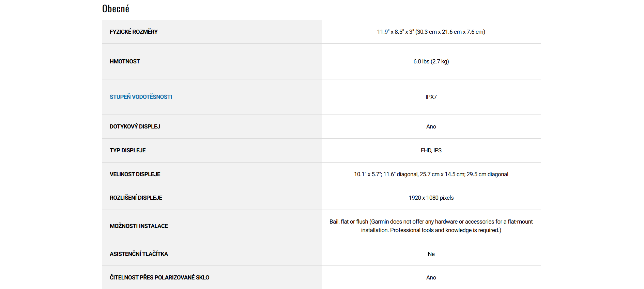Click the Typ displeje row label

(127, 150)
